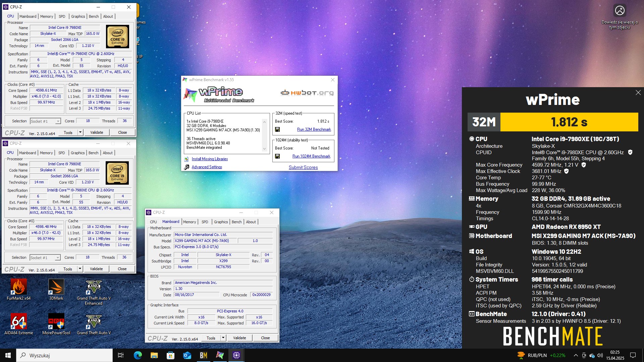Click save icon beside Run 1024M Benchmark
The height and width of the screenshot is (362, 644).
(277, 156)
